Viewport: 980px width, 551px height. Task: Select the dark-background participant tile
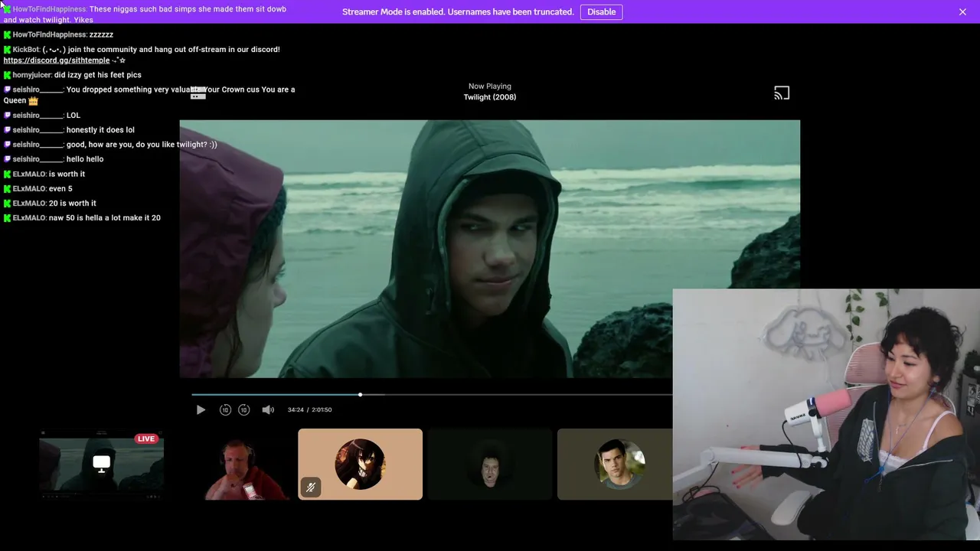point(490,465)
